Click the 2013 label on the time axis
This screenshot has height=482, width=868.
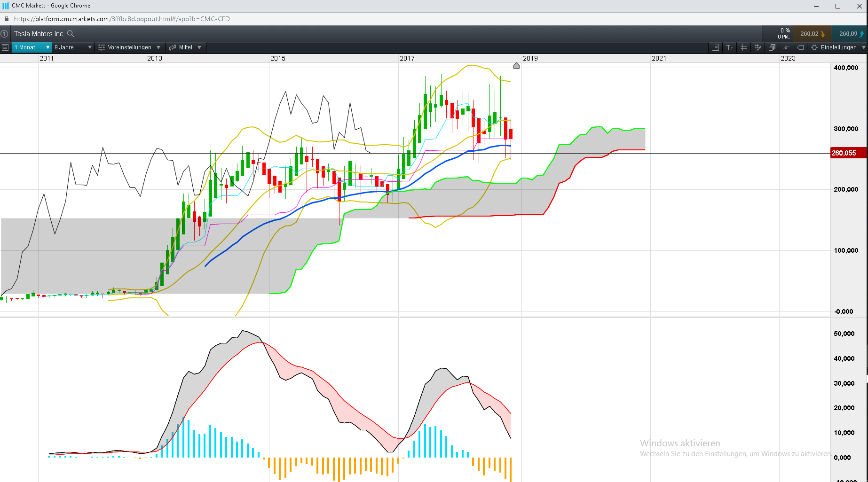[x=155, y=58]
